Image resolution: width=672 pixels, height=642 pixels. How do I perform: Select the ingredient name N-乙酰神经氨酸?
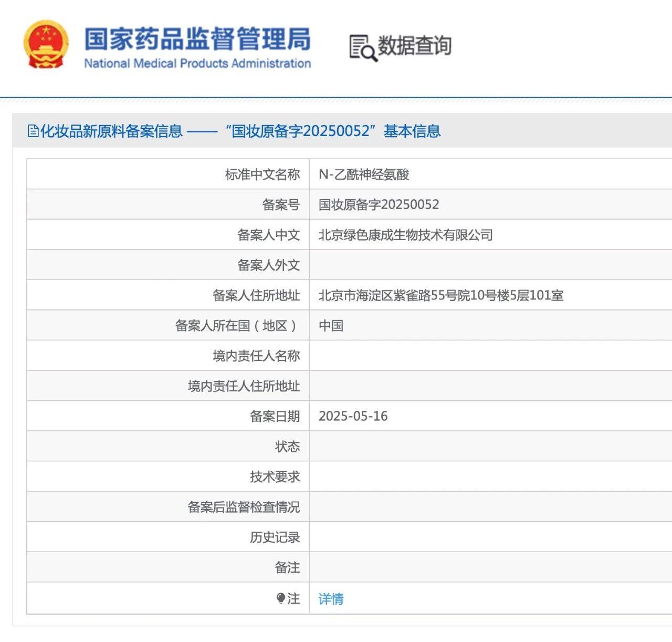[x=364, y=174]
